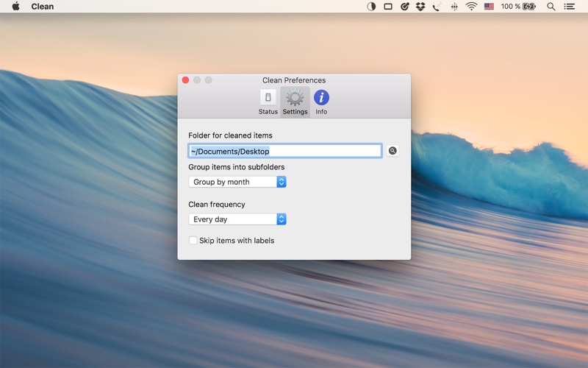Image resolution: width=588 pixels, height=368 pixels.
Task: Open the Clean application menu
Action: coord(43,7)
